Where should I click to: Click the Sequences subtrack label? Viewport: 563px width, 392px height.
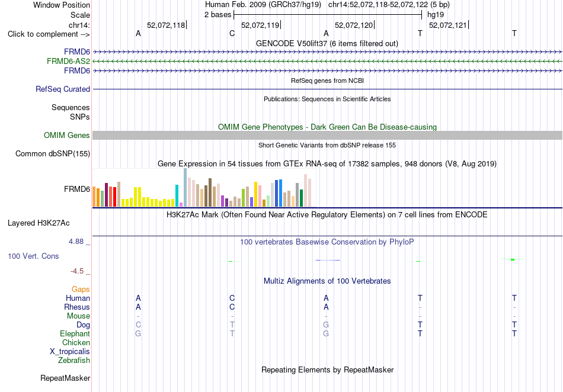(x=71, y=107)
